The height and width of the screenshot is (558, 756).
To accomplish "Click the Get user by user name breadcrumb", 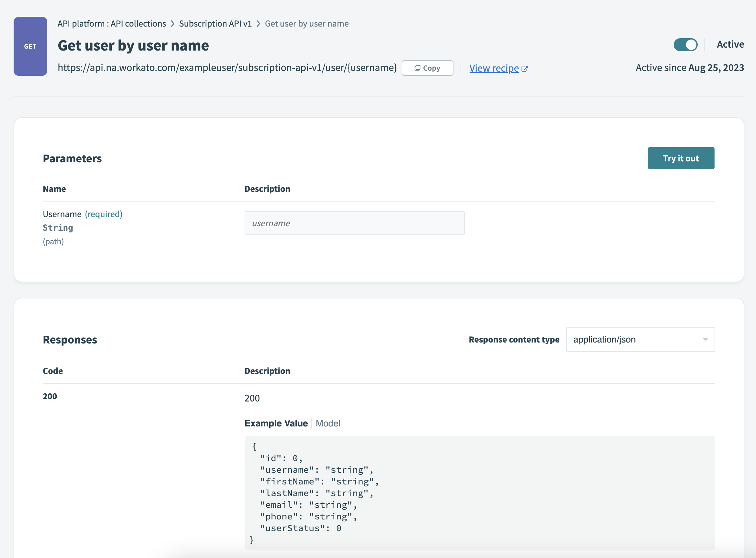I will point(307,23).
